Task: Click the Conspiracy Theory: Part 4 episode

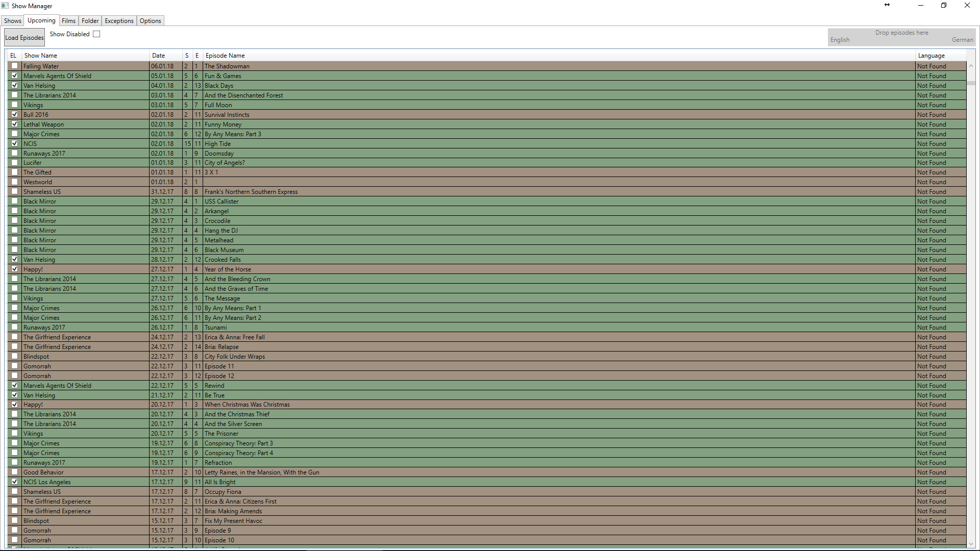Action: point(239,453)
